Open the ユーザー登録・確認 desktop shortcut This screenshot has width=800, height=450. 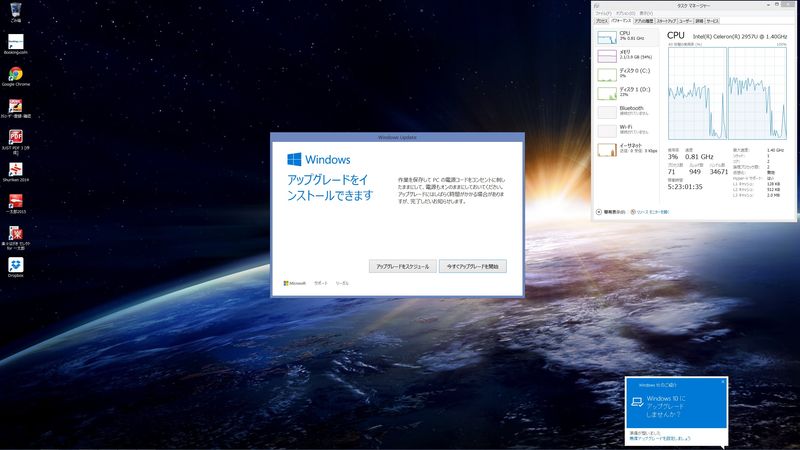tap(16, 108)
